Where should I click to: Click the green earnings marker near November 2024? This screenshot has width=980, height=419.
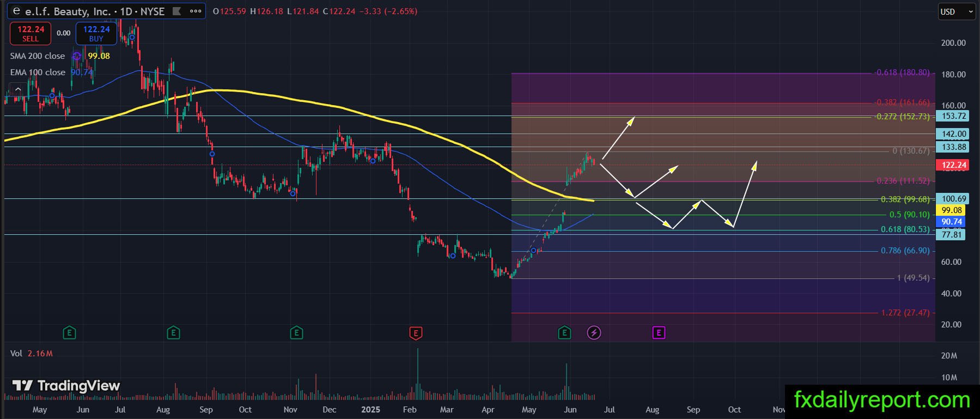tap(296, 332)
